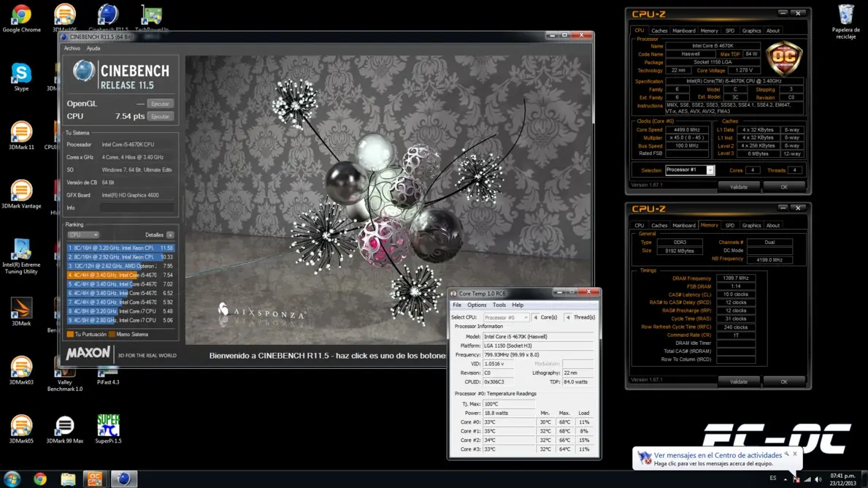Open 3DMark 11 desktop icon
This screenshot has height=488, width=868.
coord(21,136)
